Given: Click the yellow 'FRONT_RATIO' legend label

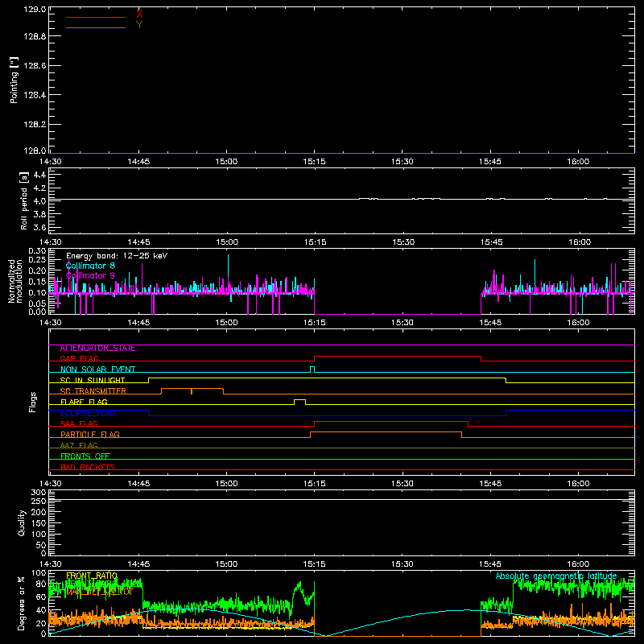Looking at the screenshot, I should (x=92, y=576).
